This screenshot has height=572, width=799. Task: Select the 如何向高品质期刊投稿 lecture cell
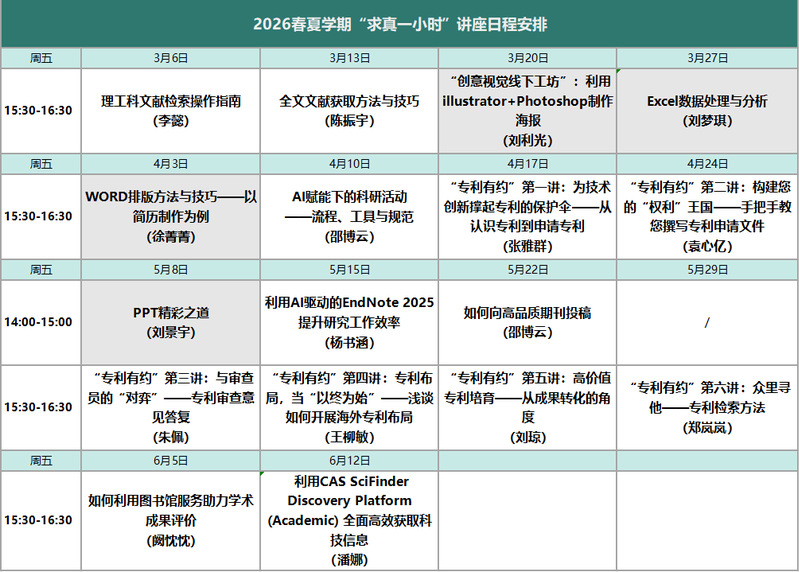(x=528, y=321)
